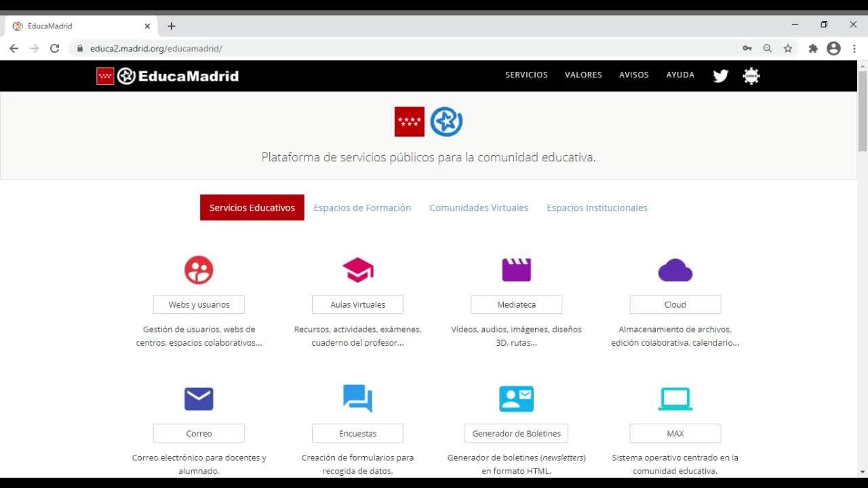
Task: Select the Servicios Educativos tab
Action: tap(252, 207)
